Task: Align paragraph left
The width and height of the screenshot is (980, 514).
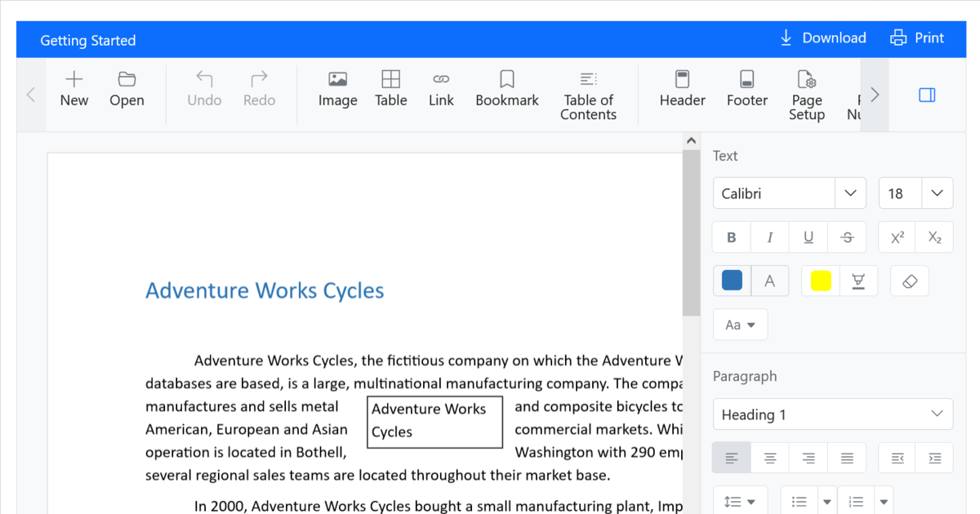Action: click(732, 459)
